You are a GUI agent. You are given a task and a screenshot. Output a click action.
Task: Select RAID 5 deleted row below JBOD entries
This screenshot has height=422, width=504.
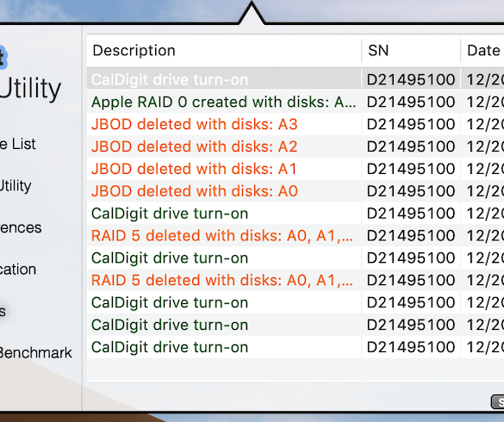(296, 235)
